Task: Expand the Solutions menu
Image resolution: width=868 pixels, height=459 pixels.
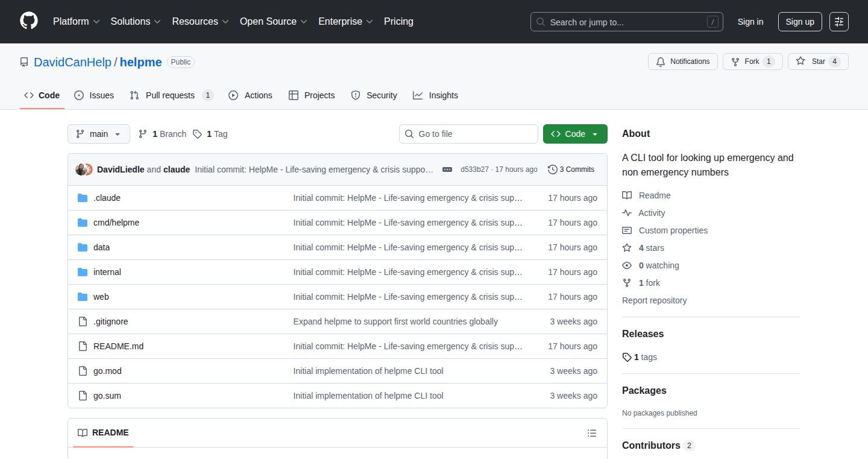Action: click(x=136, y=22)
